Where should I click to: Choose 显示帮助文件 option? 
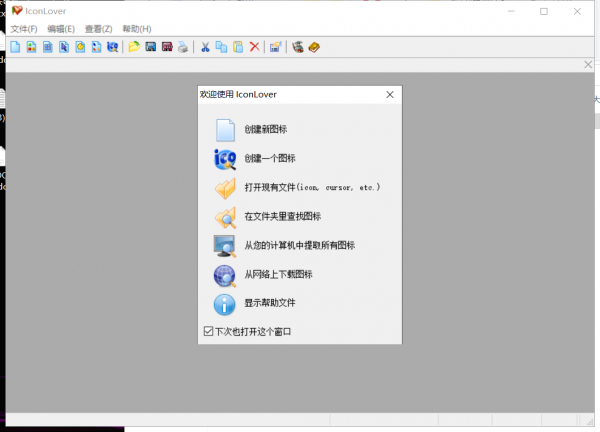(270, 303)
